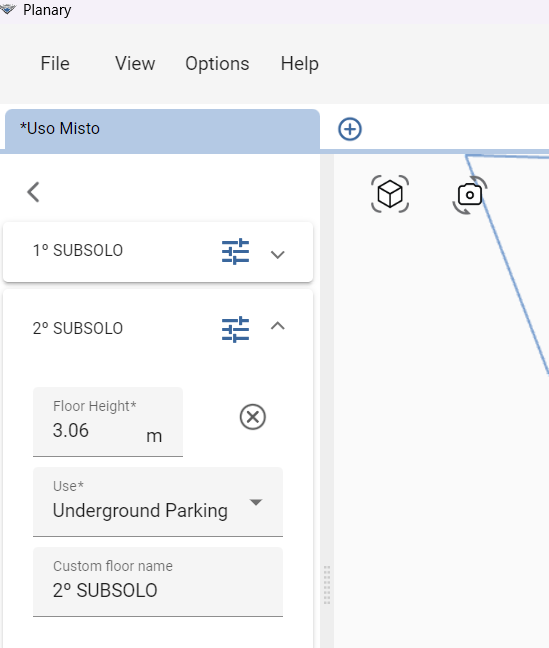
Task: Click the Planary app logo icon
Action: [x=8, y=9]
